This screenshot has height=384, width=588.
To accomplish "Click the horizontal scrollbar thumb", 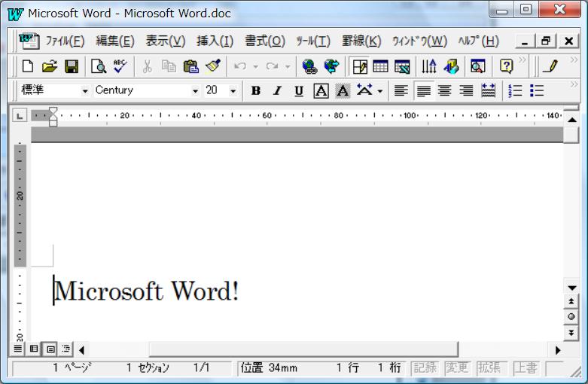I will pyautogui.click(x=303, y=349).
